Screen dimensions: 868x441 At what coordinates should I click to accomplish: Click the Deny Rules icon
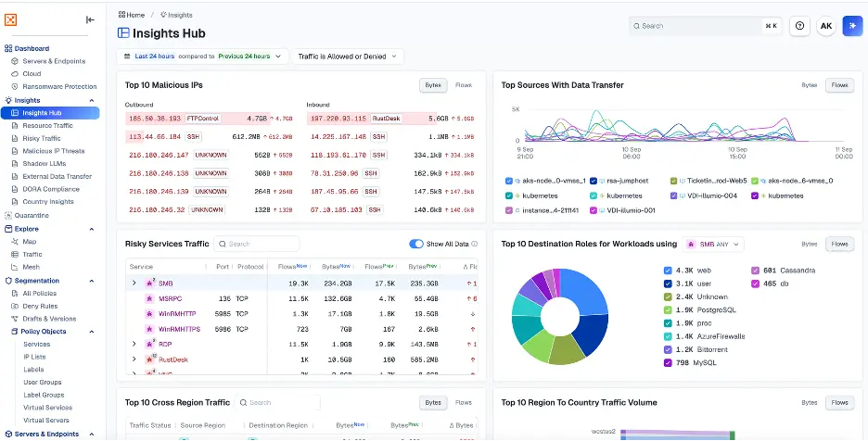click(15, 306)
